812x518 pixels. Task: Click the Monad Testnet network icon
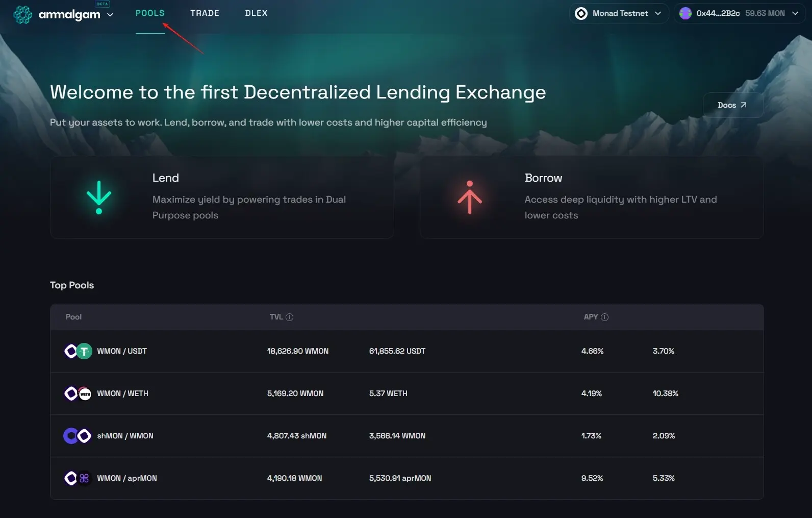tap(581, 13)
